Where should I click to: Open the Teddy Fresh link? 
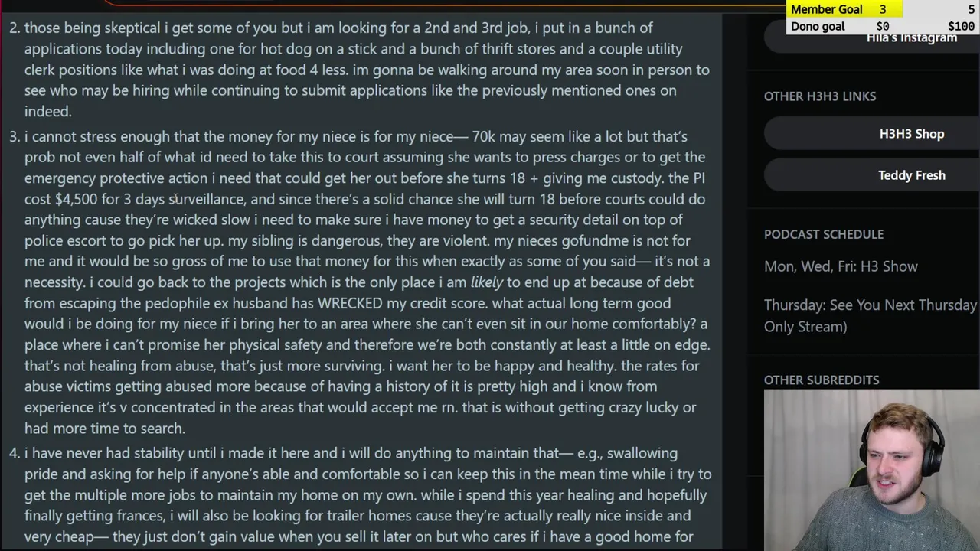tap(911, 175)
